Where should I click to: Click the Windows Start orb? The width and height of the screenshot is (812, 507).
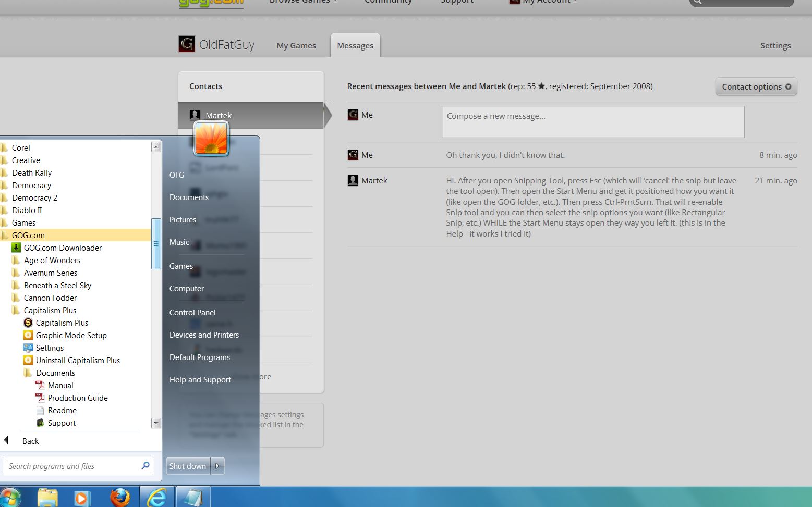[9, 498]
